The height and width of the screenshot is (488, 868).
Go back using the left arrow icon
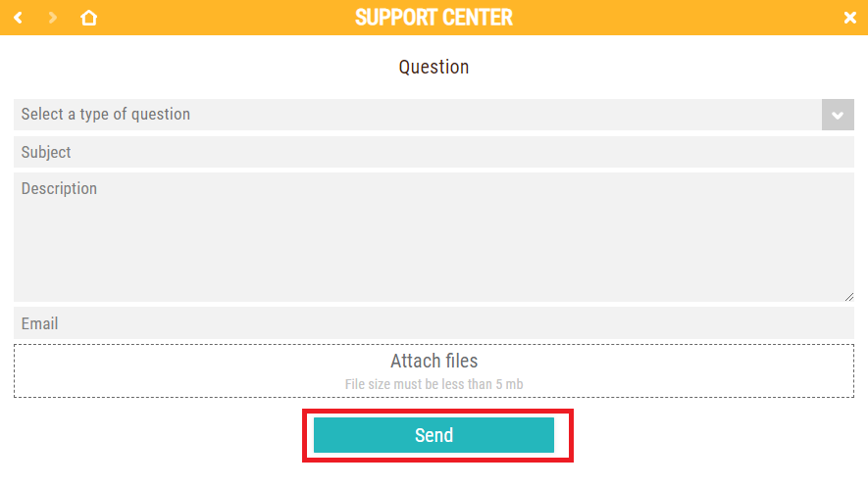point(18,18)
